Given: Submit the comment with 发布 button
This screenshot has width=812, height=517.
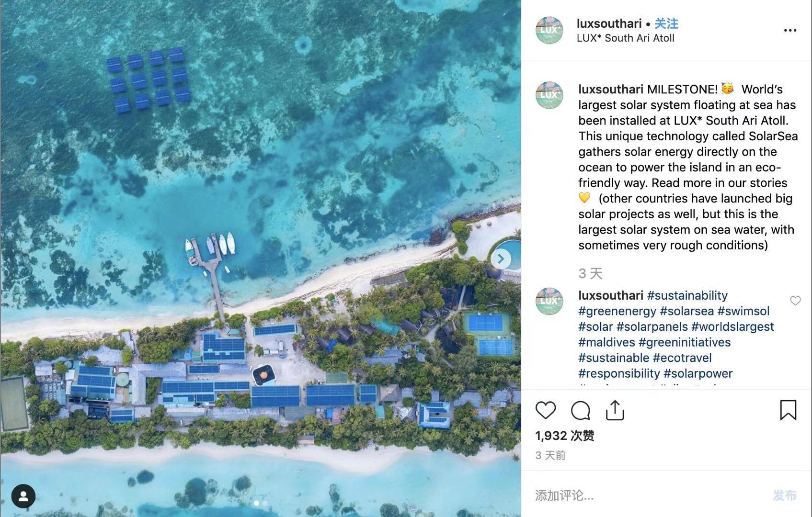Looking at the screenshot, I should coord(784,495).
